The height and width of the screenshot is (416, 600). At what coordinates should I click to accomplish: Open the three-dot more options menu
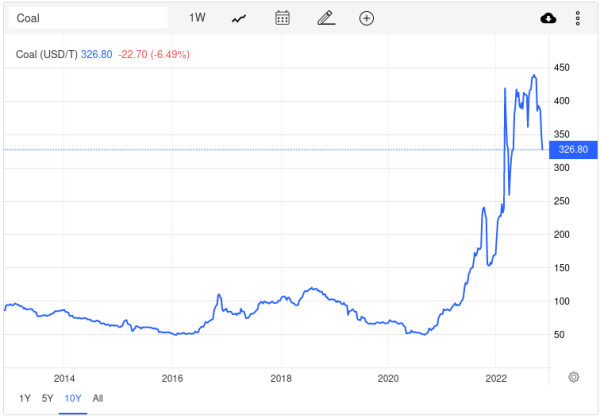click(578, 18)
